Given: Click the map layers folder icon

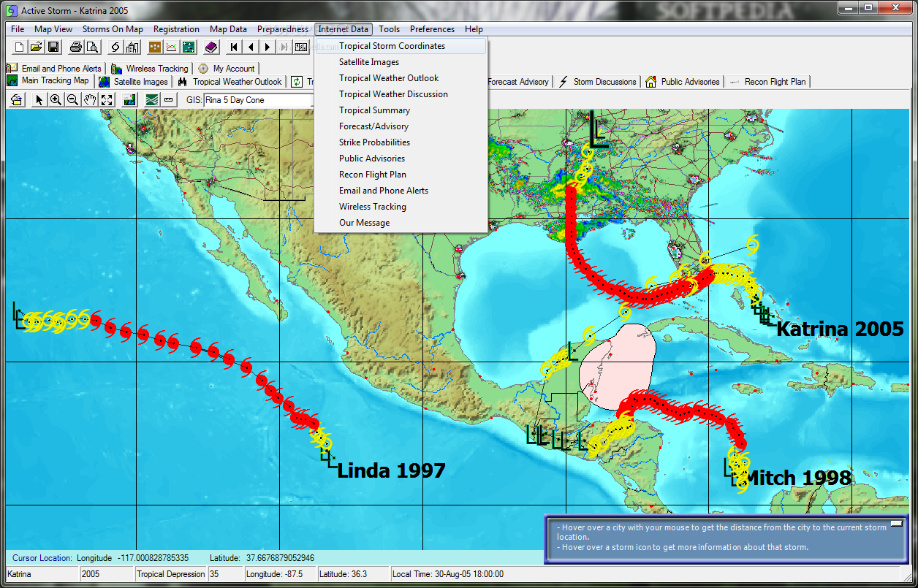Looking at the screenshot, I should [17, 100].
